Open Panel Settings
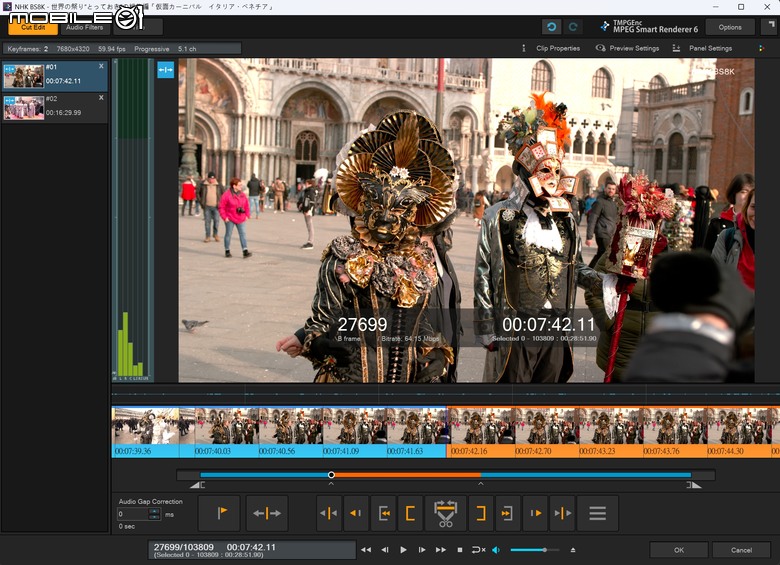The image size is (780, 565). [702, 48]
